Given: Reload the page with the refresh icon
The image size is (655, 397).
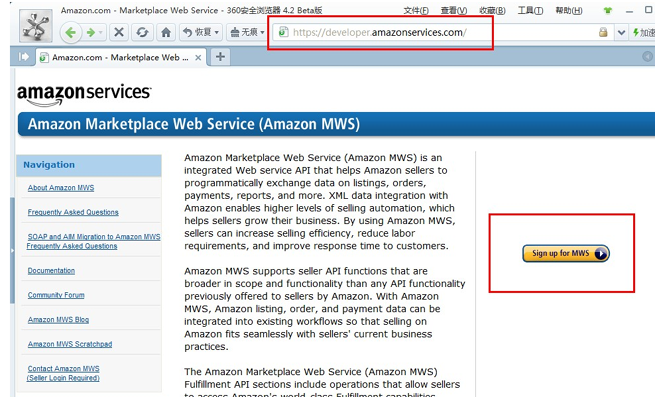Looking at the screenshot, I should click(x=142, y=32).
